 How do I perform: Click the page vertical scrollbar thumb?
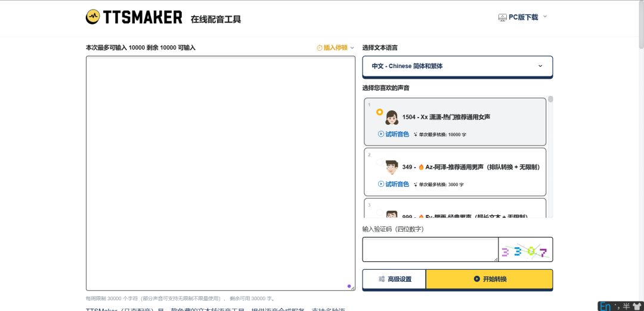[641, 24]
